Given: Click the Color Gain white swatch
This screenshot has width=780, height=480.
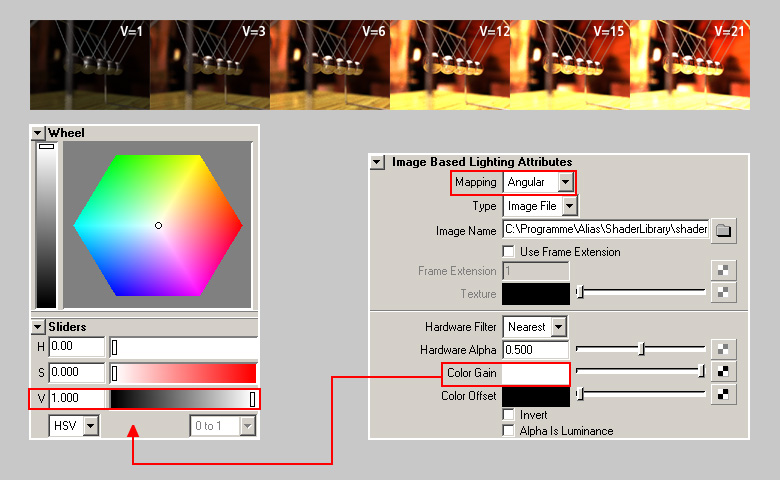Looking at the screenshot, I should pyautogui.click(x=535, y=373).
